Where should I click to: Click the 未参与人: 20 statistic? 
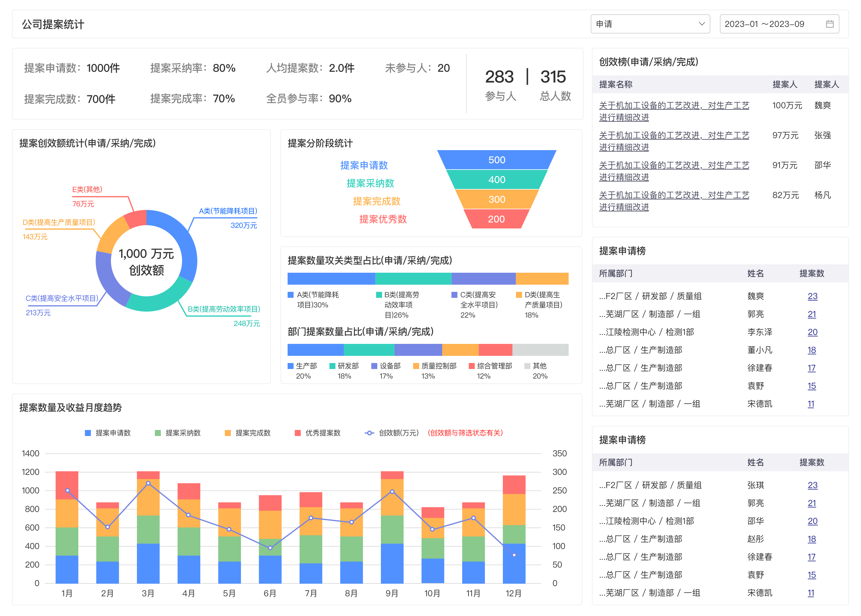tap(417, 68)
